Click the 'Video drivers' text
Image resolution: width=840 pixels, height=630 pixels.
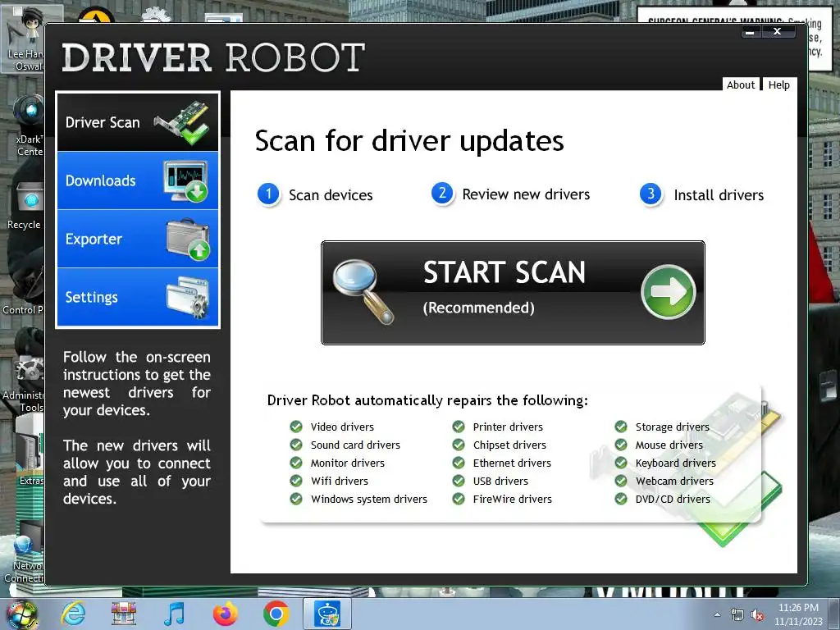click(x=342, y=427)
